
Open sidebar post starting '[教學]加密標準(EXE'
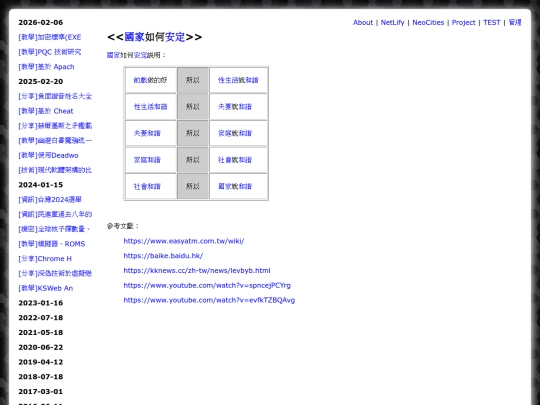pos(50,37)
